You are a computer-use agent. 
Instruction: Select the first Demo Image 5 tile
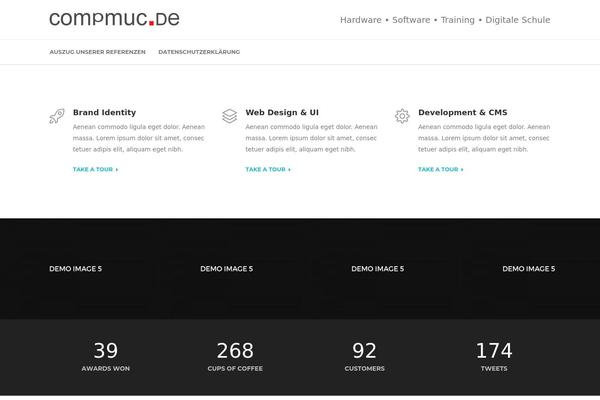tap(75, 269)
